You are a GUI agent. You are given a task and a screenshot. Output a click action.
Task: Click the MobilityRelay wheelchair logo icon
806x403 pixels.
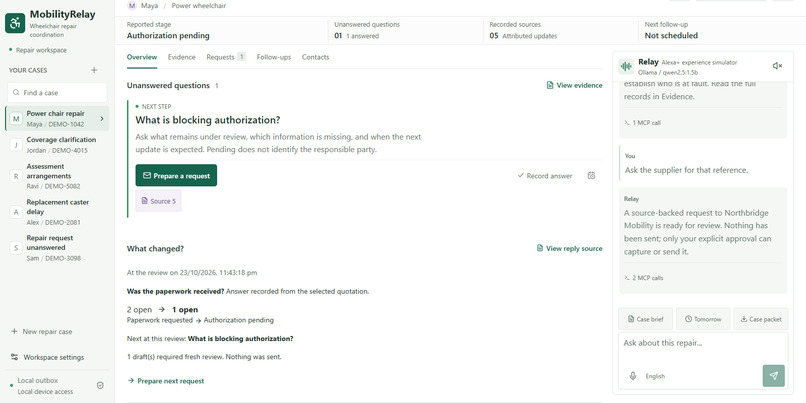click(x=15, y=23)
